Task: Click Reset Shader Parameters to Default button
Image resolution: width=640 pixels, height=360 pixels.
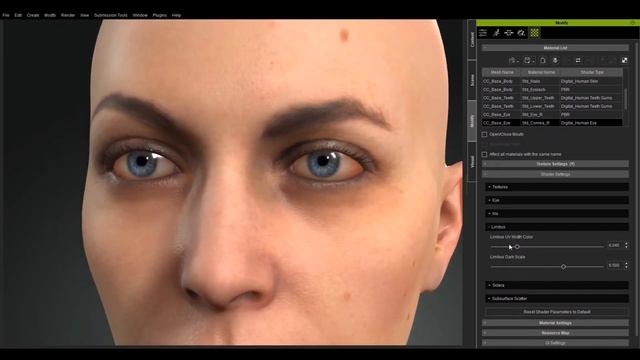Action: 557,312
